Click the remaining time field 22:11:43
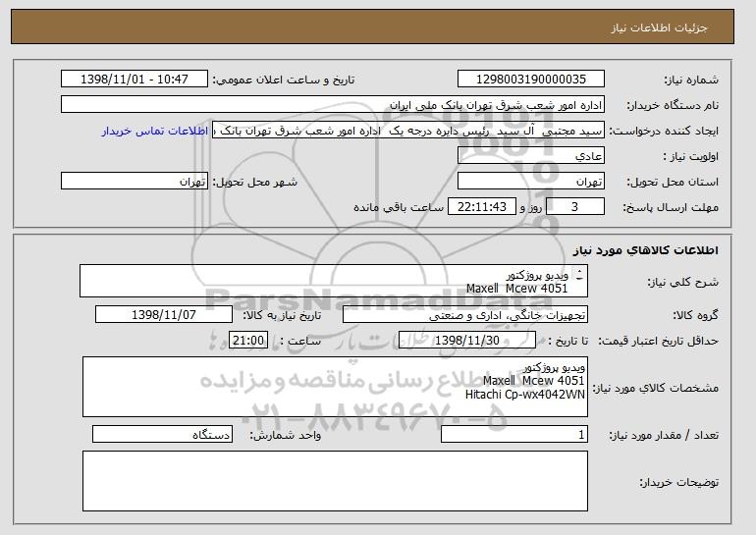The height and width of the screenshot is (535, 756). pos(482,207)
